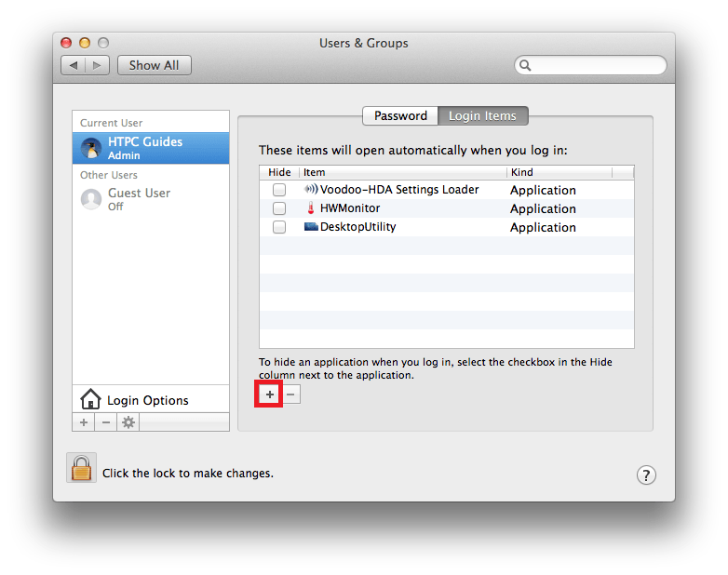The height and width of the screenshot is (575, 728).
Task: Click the Show All button
Action: pyautogui.click(x=154, y=65)
